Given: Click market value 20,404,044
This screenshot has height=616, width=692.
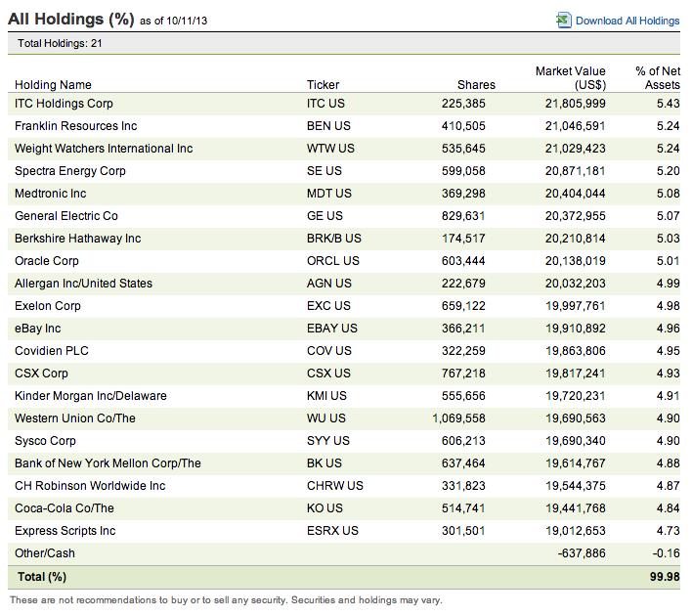Looking at the screenshot, I should click(575, 194).
